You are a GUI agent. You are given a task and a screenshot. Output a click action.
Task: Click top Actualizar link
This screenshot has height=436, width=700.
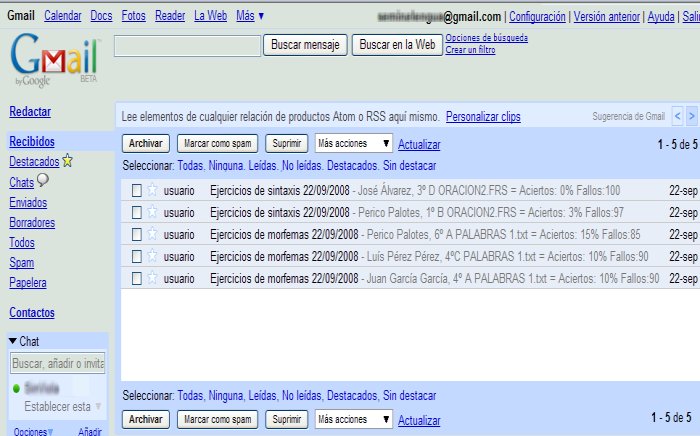[419, 145]
